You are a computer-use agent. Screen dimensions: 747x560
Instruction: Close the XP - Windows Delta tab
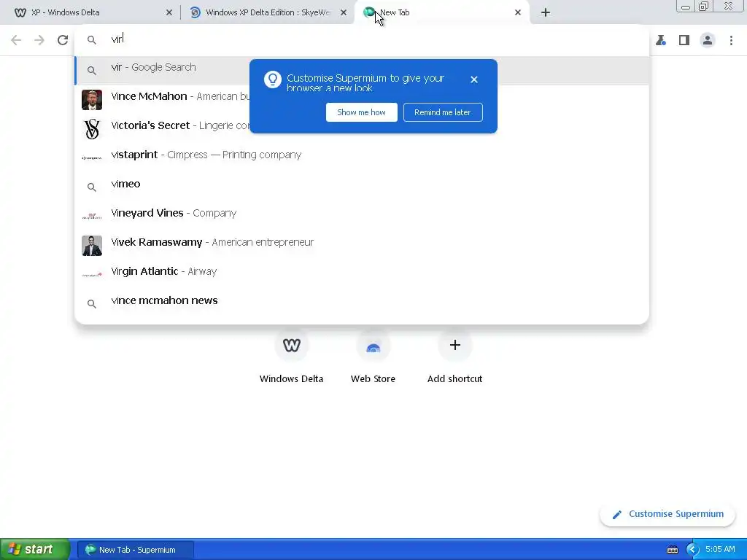[169, 12]
